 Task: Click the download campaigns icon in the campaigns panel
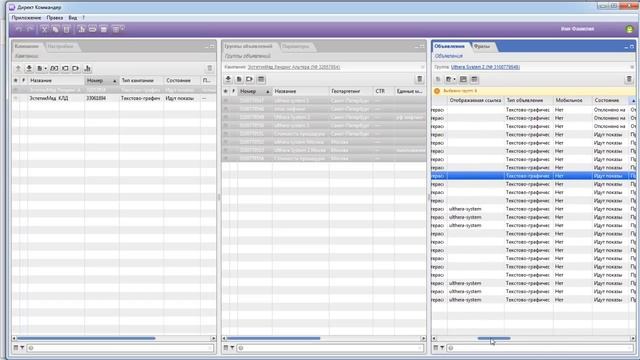pyautogui.click(x=29, y=68)
